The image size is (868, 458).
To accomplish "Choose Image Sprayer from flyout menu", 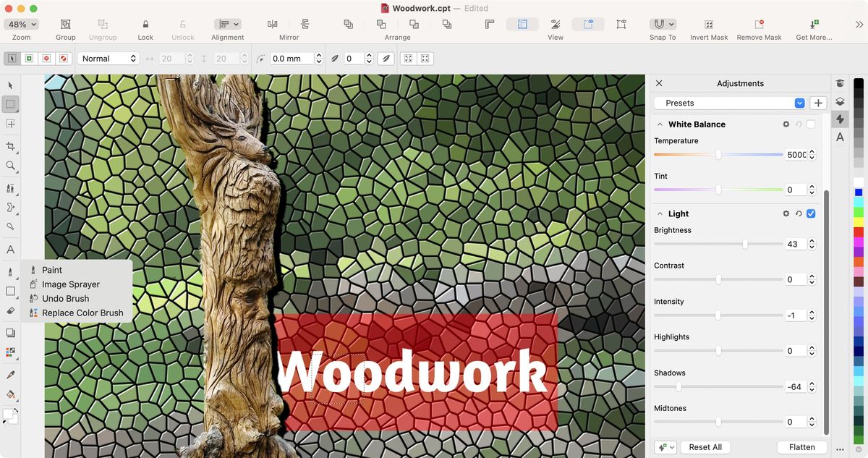I will tap(71, 284).
